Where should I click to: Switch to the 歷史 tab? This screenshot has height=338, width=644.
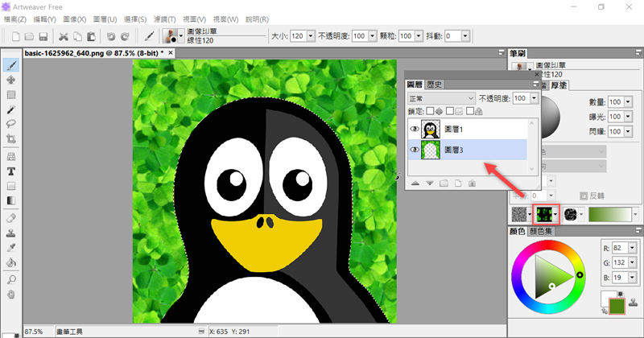click(x=435, y=84)
